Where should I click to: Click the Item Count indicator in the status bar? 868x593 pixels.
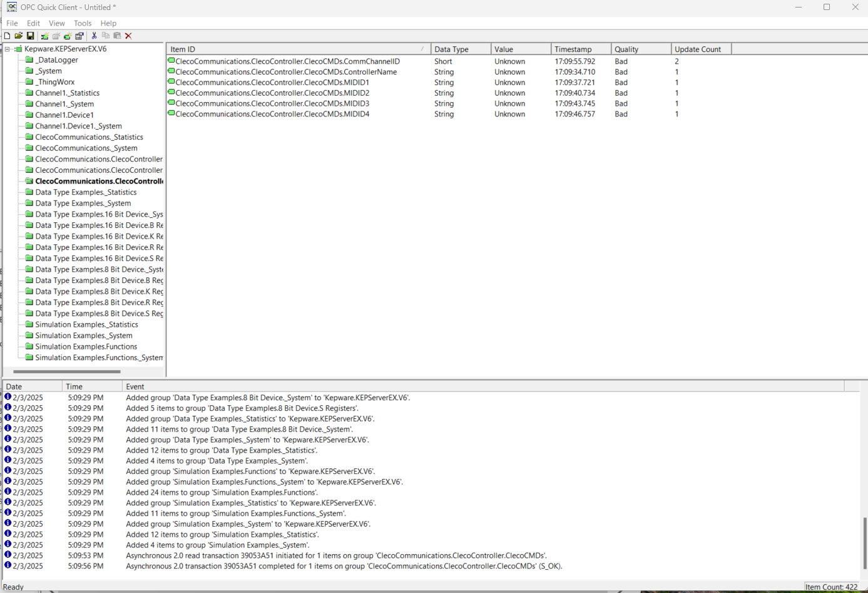tap(832, 587)
